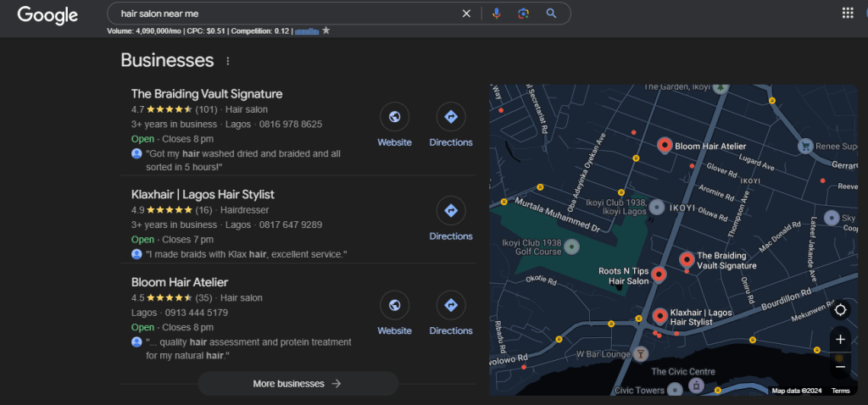Screen dimensions: 868x405
Task: Select Bloom Hair Atelier map pin
Action: (x=665, y=146)
